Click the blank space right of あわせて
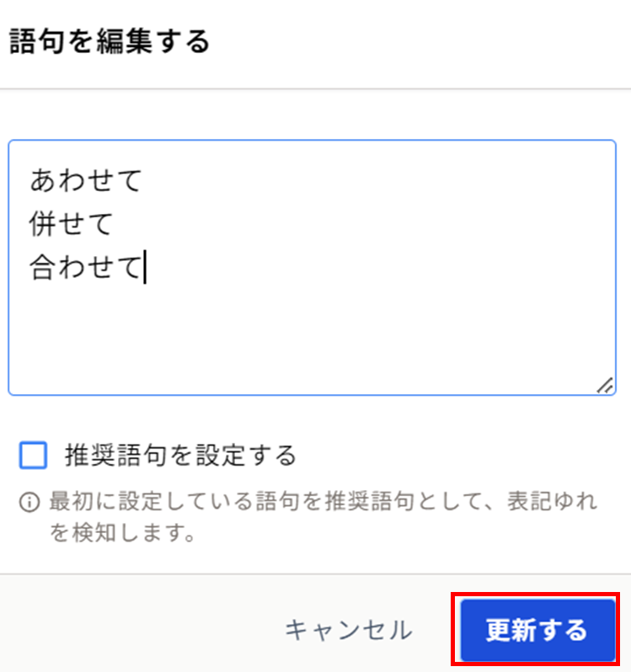Screen dimensions: 631x672 pos(377,180)
